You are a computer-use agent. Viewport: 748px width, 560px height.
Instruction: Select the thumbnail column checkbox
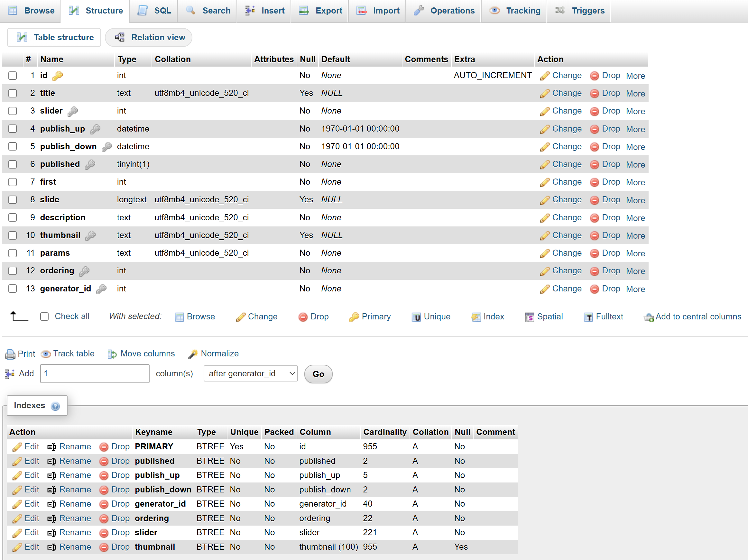coord(13,235)
